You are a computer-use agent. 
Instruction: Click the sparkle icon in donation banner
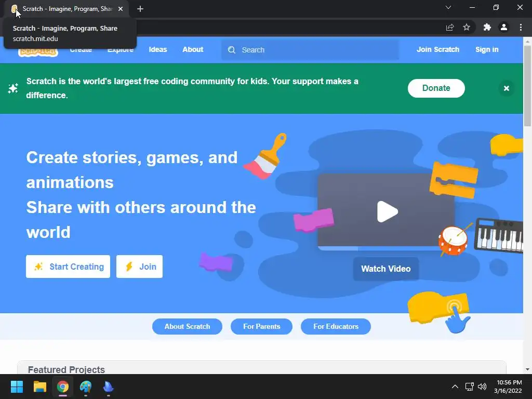click(x=13, y=88)
